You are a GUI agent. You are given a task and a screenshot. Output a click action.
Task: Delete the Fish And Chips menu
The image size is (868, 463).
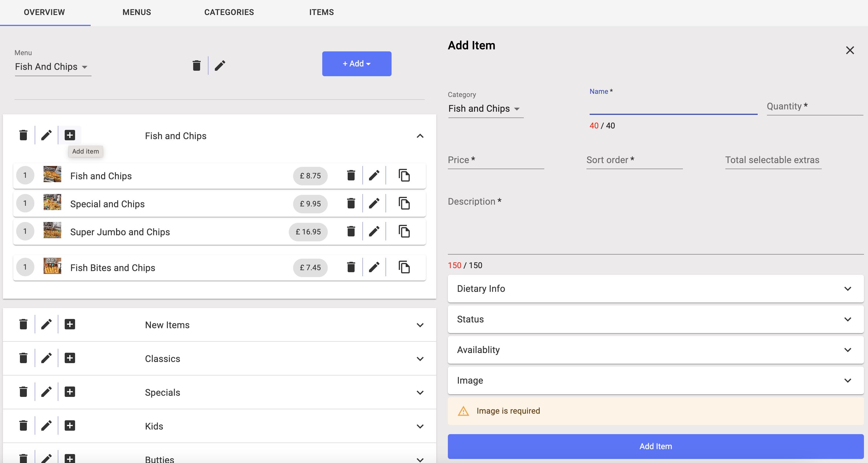[x=196, y=65]
